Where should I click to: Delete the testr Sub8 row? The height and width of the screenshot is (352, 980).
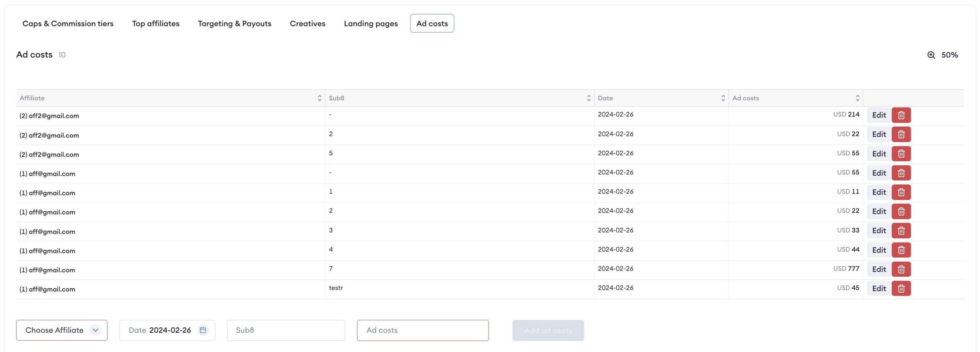[x=901, y=288]
